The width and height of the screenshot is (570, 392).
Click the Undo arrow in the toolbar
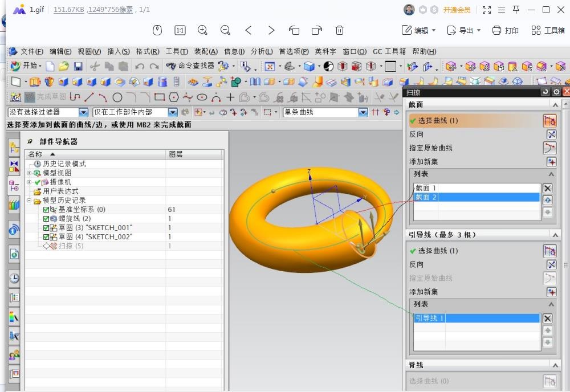[140, 67]
